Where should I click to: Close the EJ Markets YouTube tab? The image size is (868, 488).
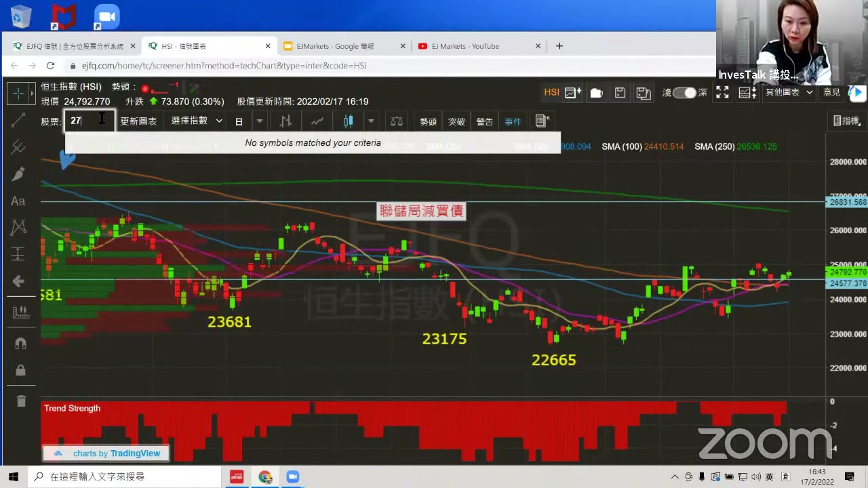(538, 46)
